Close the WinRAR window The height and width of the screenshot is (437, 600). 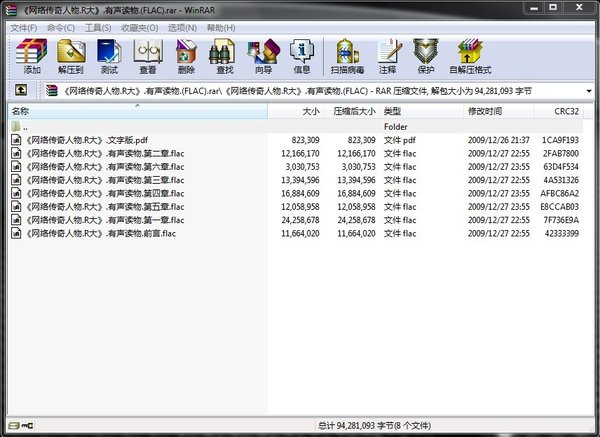pyautogui.click(x=579, y=8)
